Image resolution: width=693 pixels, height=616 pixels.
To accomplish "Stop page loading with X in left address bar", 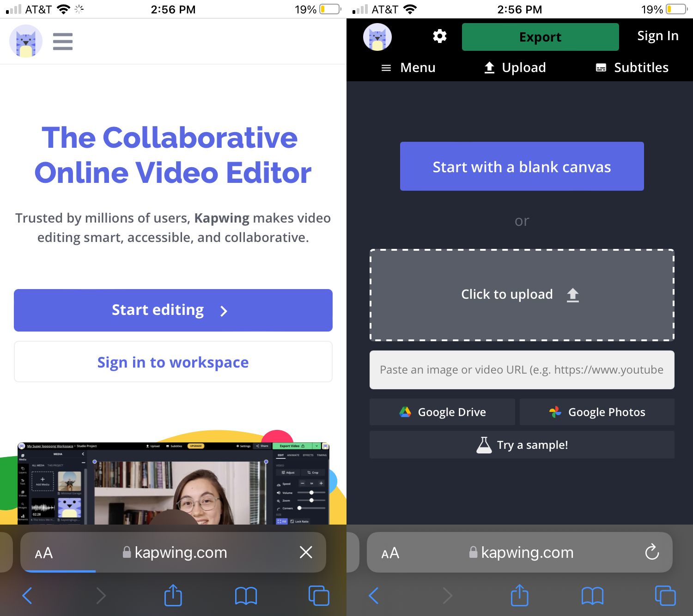I will coord(305,552).
